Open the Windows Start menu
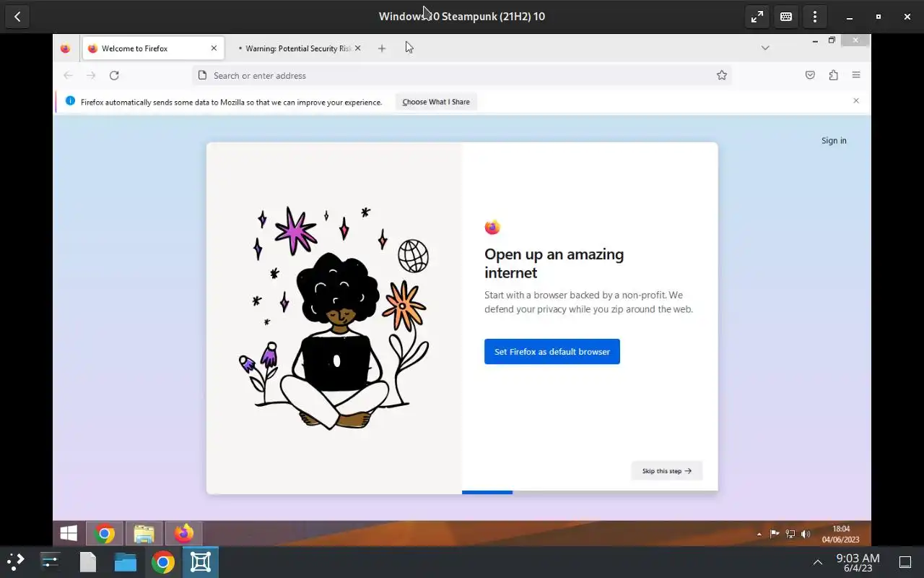Screen dimensions: 924x578 click(69, 534)
